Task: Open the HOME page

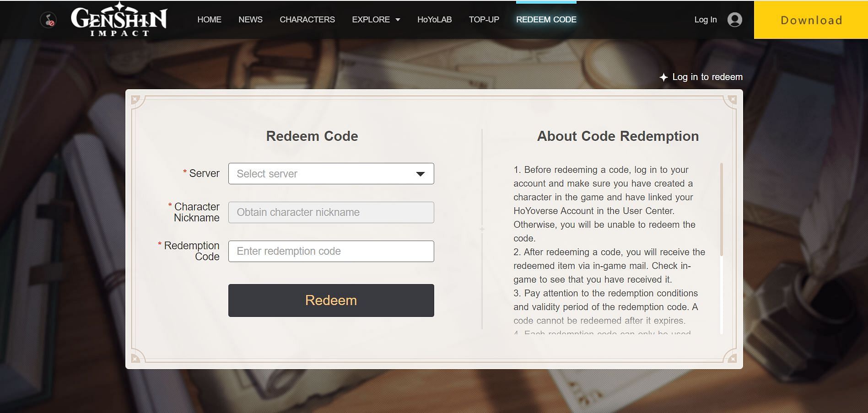Action: pyautogui.click(x=209, y=20)
